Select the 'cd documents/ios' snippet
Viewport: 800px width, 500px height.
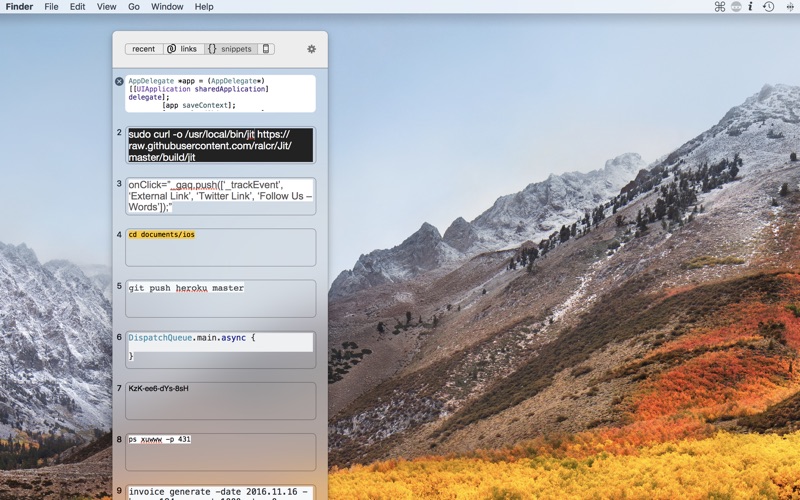point(220,247)
